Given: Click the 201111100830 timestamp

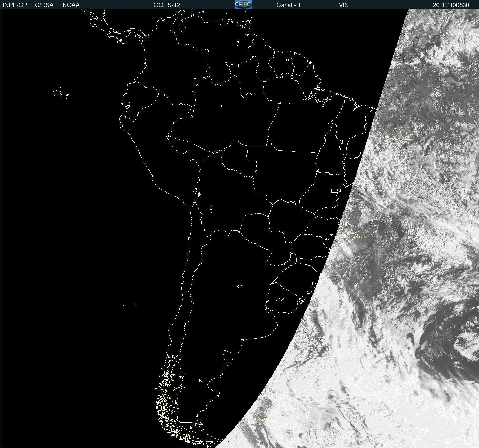Looking at the screenshot, I should [x=451, y=5].
